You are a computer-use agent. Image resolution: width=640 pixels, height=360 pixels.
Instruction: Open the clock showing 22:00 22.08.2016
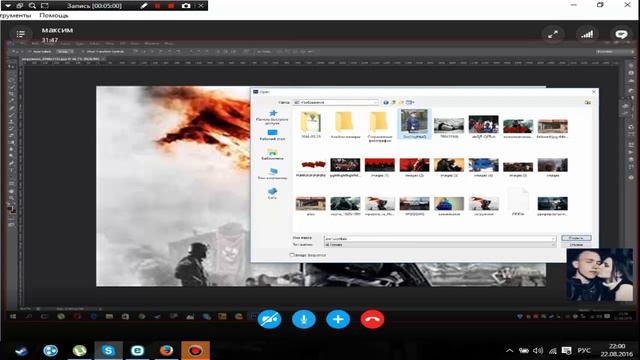(x=617, y=350)
